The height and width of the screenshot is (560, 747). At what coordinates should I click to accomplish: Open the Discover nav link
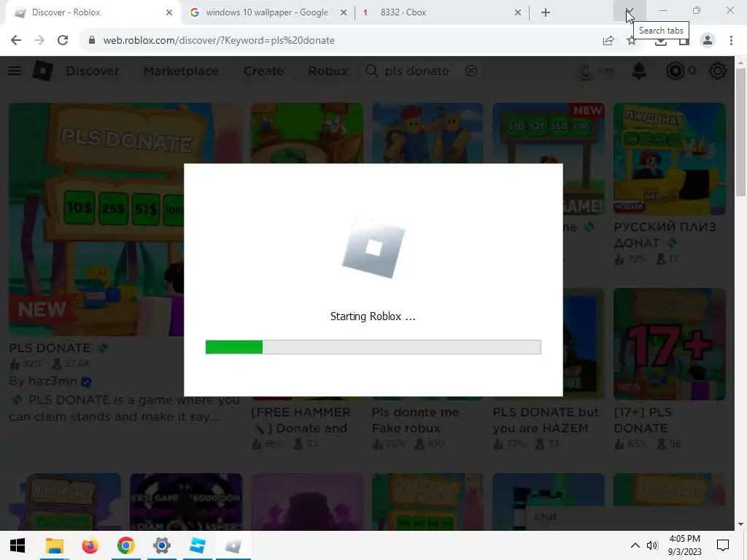pos(93,71)
